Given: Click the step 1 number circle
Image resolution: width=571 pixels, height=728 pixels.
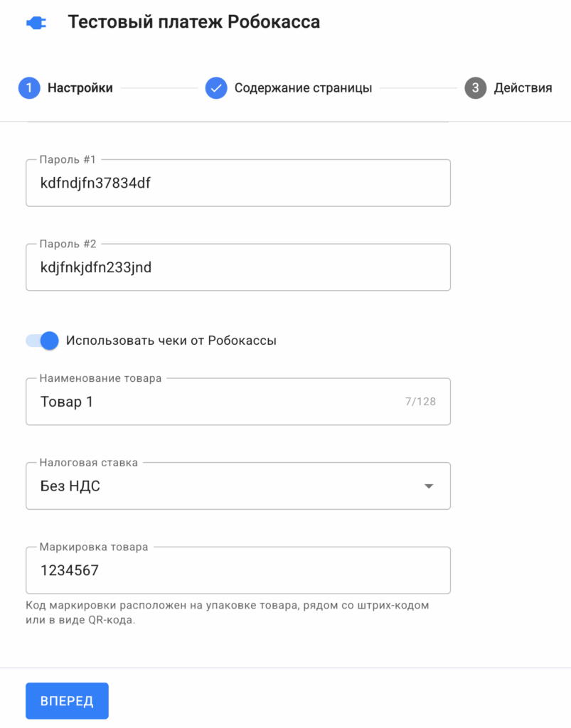Looking at the screenshot, I should [x=29, y=88].
